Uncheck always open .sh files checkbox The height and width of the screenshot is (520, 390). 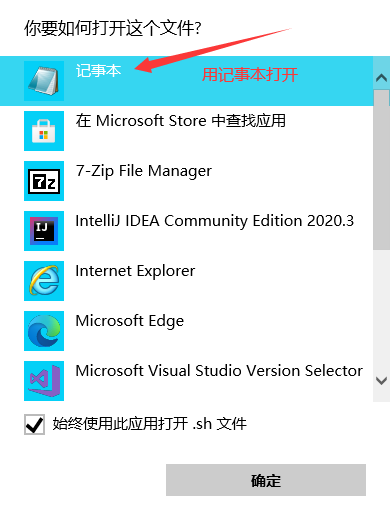[34, 425]
